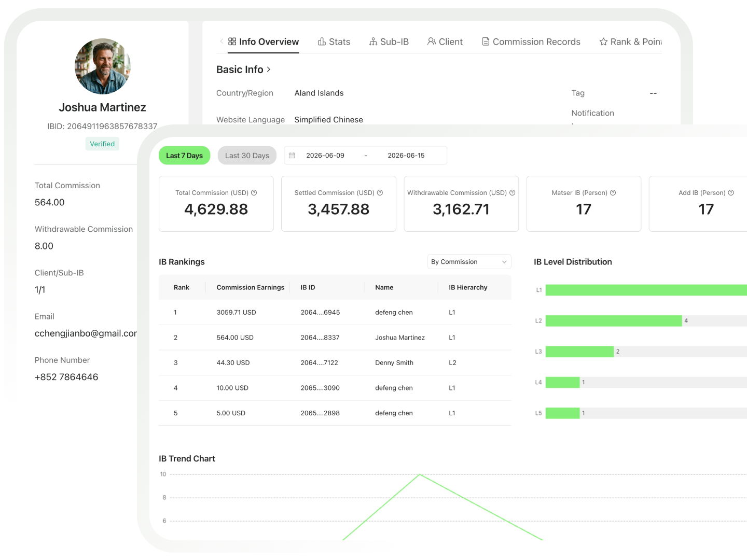Click the Withdrawable Commission 3,162.71 value

[x=461, y=209]
